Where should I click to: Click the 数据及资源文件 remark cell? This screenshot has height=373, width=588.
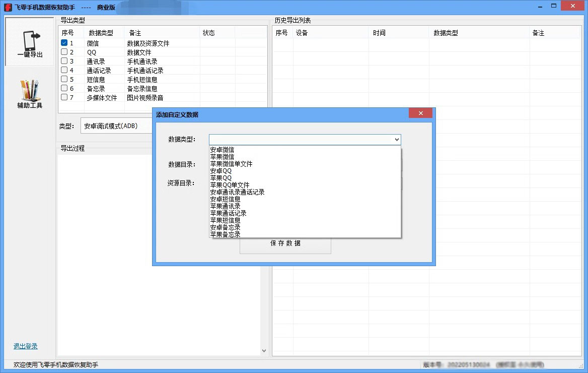point(148,43)
